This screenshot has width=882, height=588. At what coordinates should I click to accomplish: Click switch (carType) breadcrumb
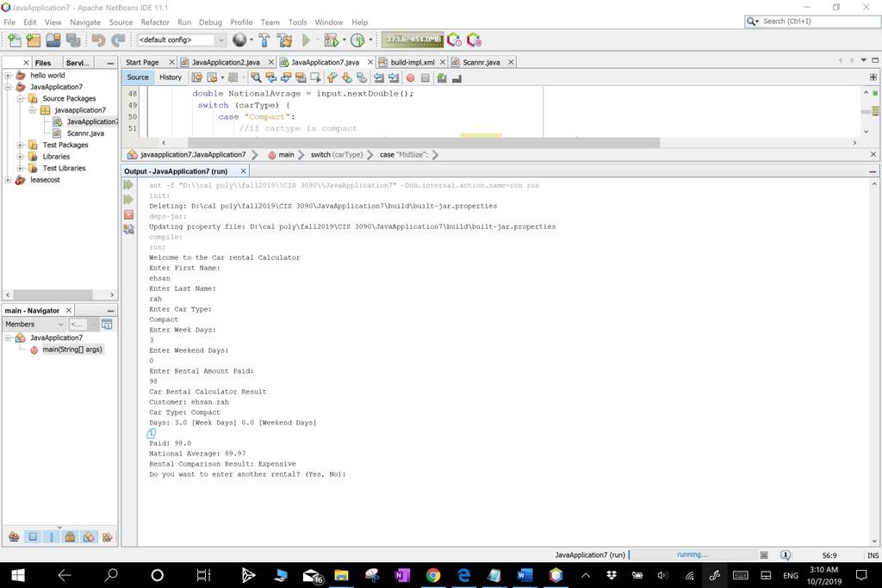click(337, 155)
